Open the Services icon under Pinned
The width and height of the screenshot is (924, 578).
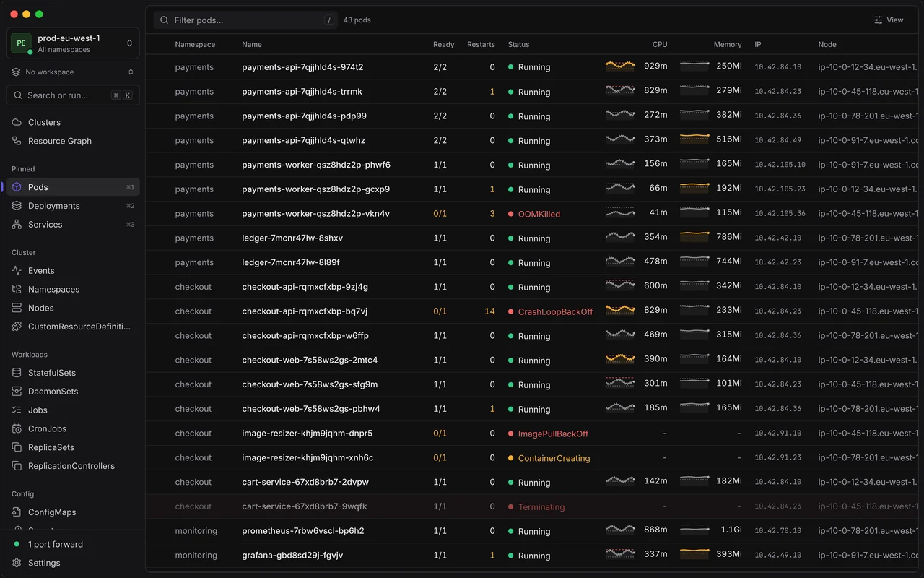17,225
